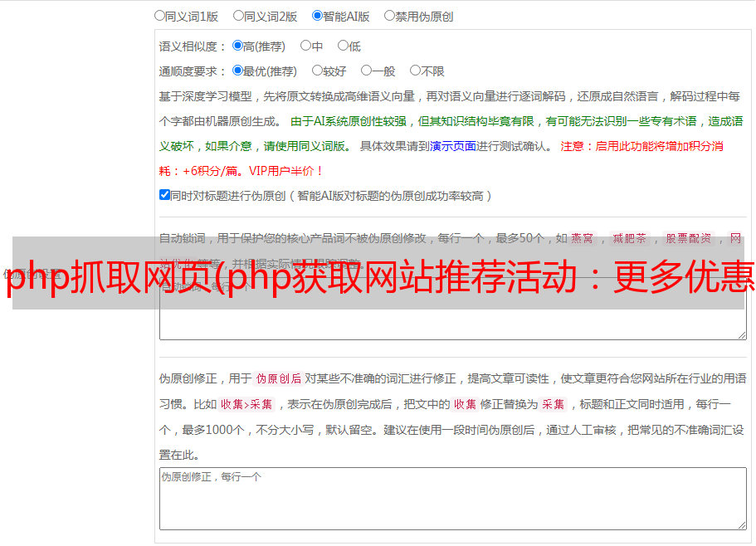Click the 伪原创修正 textarea
The image size is (756, 546).
[453, 499]
